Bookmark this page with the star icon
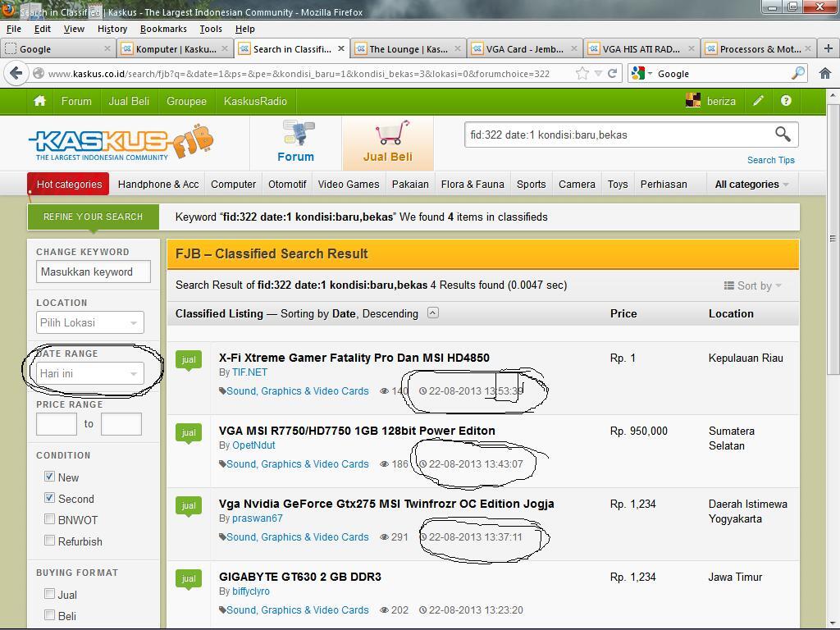 pyautogui.click(x=582, y=73)
